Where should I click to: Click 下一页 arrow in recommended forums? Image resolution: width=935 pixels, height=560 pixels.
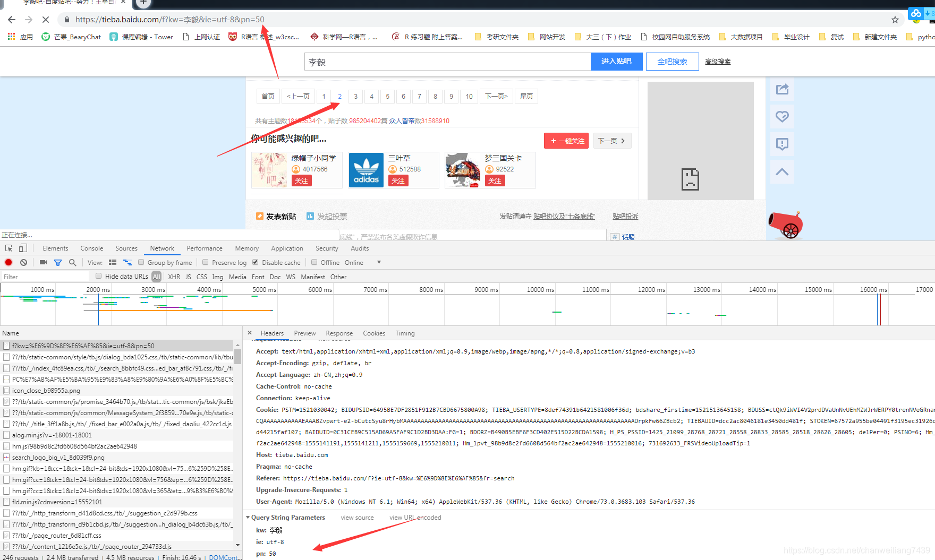tap(612, 141)
